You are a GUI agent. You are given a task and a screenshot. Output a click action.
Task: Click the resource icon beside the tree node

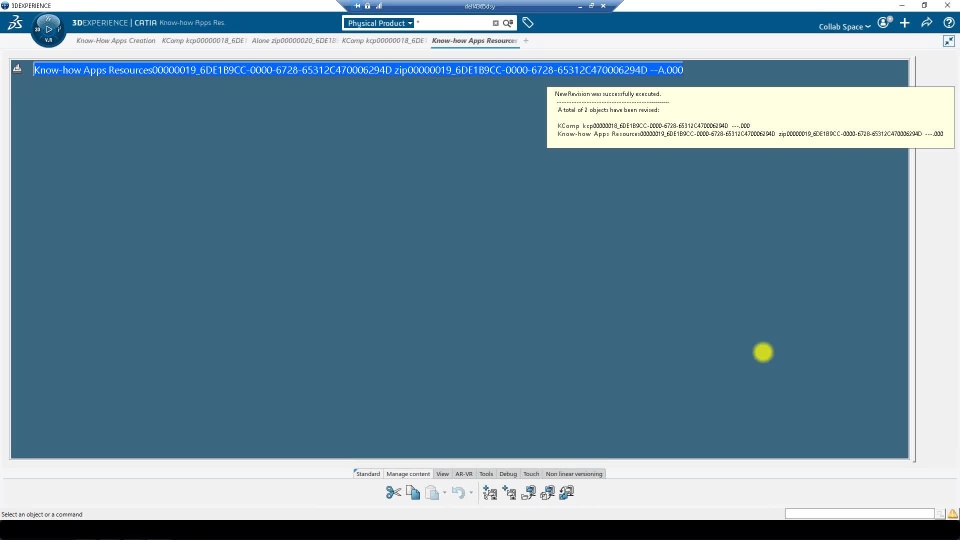17,69
